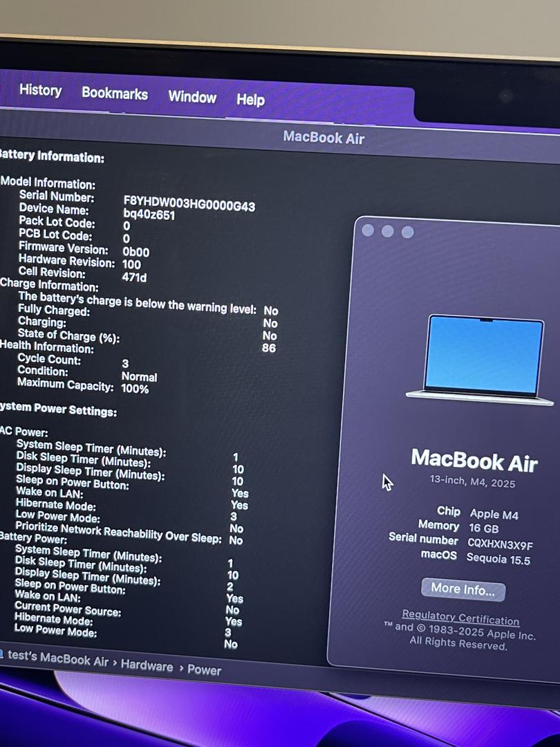The height and width of the screenshot is (747, 560).
Task: Click the firmware version value 0b00
Action: [x=136, y=252]
